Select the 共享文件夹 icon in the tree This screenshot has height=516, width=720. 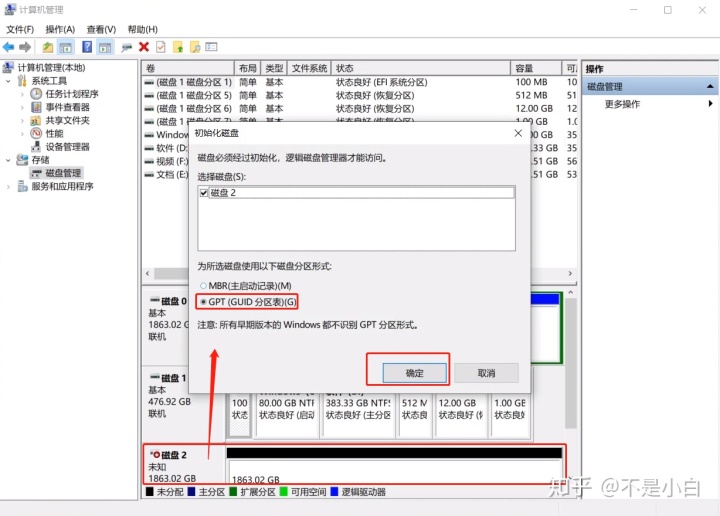coord(36,120)
